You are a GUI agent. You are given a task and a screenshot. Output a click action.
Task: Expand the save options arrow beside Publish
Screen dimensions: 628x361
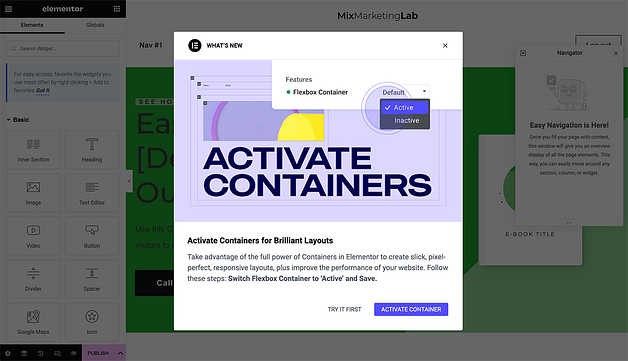click(x=120, y=353)
